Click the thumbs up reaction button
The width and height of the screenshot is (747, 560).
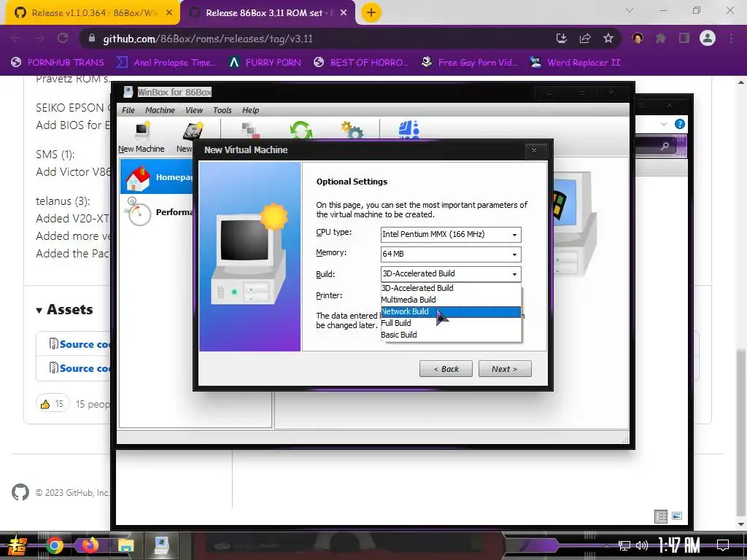click(52, 404)
